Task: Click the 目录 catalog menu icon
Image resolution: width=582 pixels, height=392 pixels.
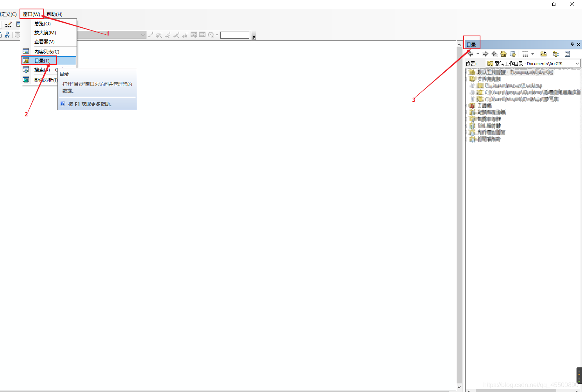Action: click(x=26, y=61)
